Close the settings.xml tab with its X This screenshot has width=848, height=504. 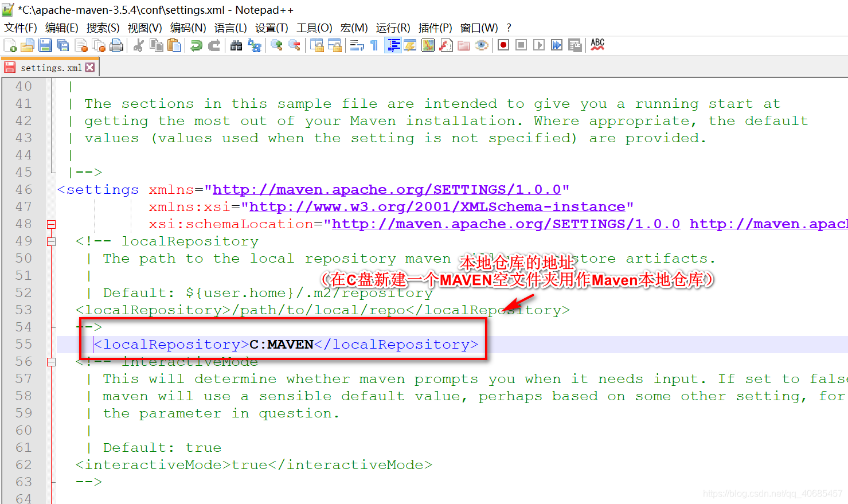pyautogui.click(x=90, y=67)
